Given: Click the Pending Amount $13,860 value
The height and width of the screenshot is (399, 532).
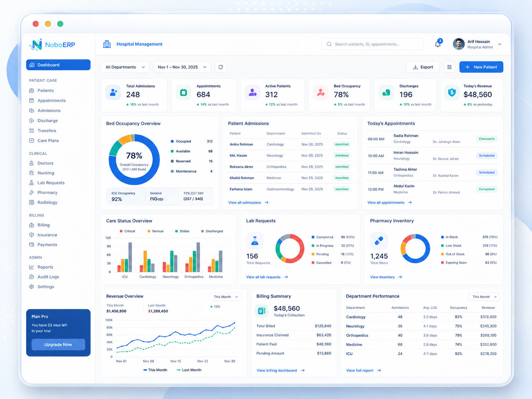Looking at the screenshot, I should pos(324,353).
